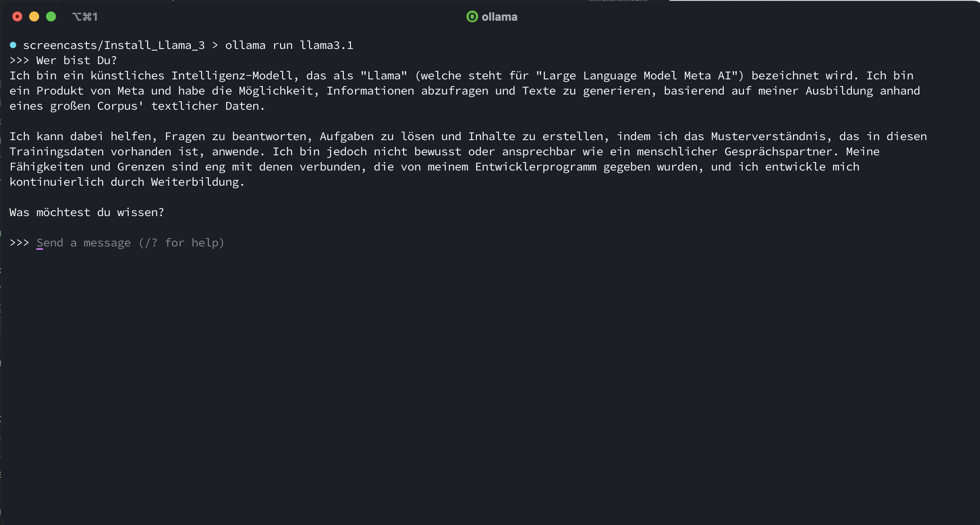The image size is (980, 525).
Task: Click the >>> prompt before "Wer bist Du?"
Action: point(19,60)
